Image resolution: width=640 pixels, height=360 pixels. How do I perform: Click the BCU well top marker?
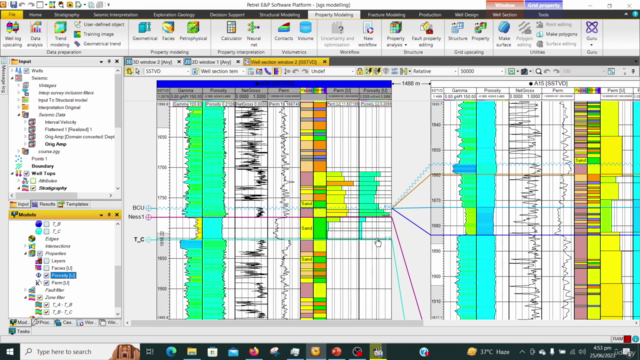pyautogui.click(x=149, y=208)
